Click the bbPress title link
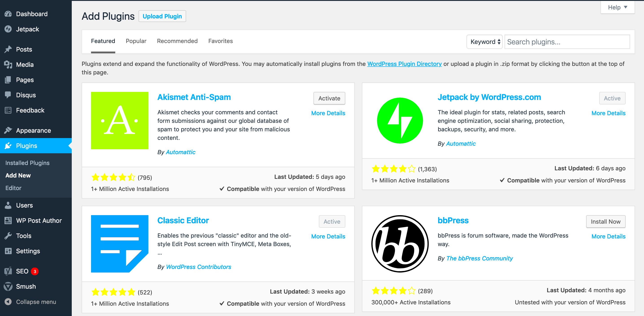The width and height of the screenshot is (644, 316). point(453,220)
